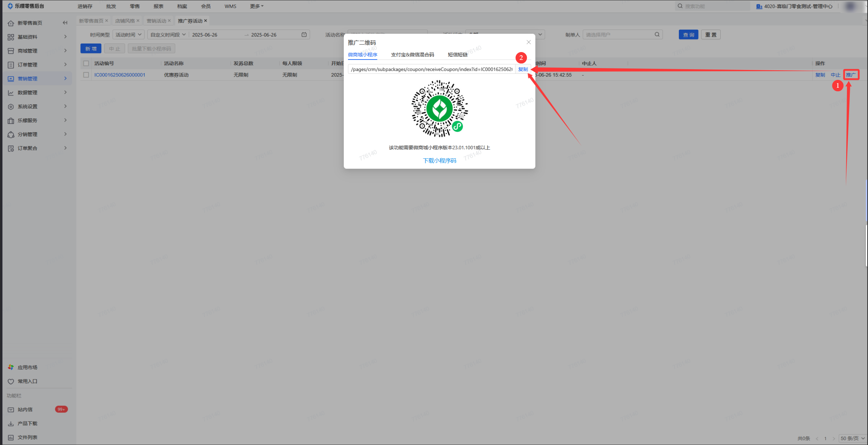
Task: Open 应用市场 colorful icon
Action: (x=11, y=367)
